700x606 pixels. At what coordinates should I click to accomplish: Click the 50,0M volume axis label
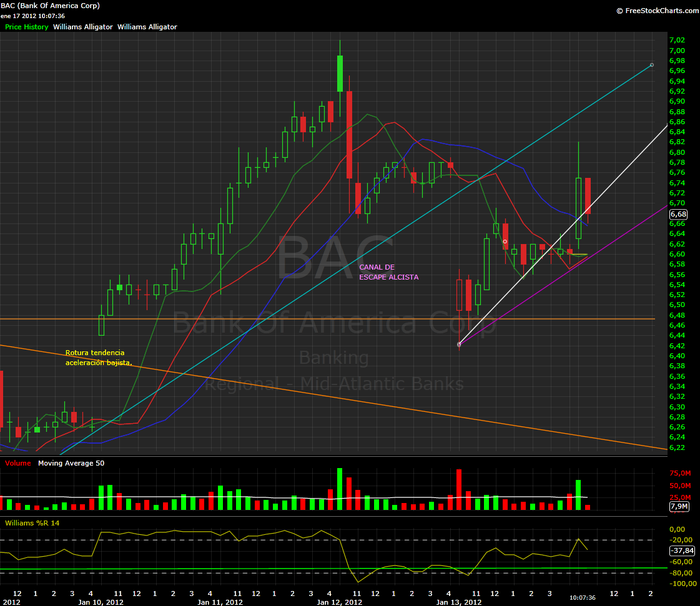[681, 486]
